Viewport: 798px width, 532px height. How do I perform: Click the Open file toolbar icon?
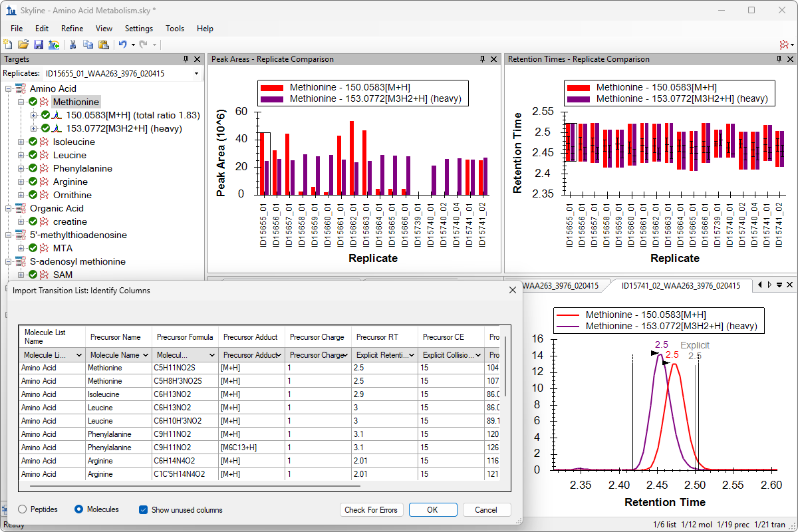click(x=23, y=45)
